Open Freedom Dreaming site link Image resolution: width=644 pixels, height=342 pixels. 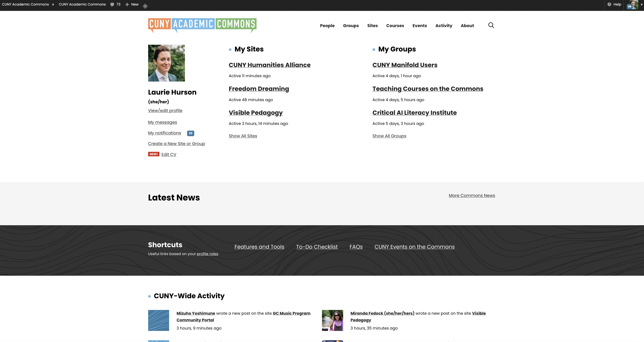click(x=259, y=89)
